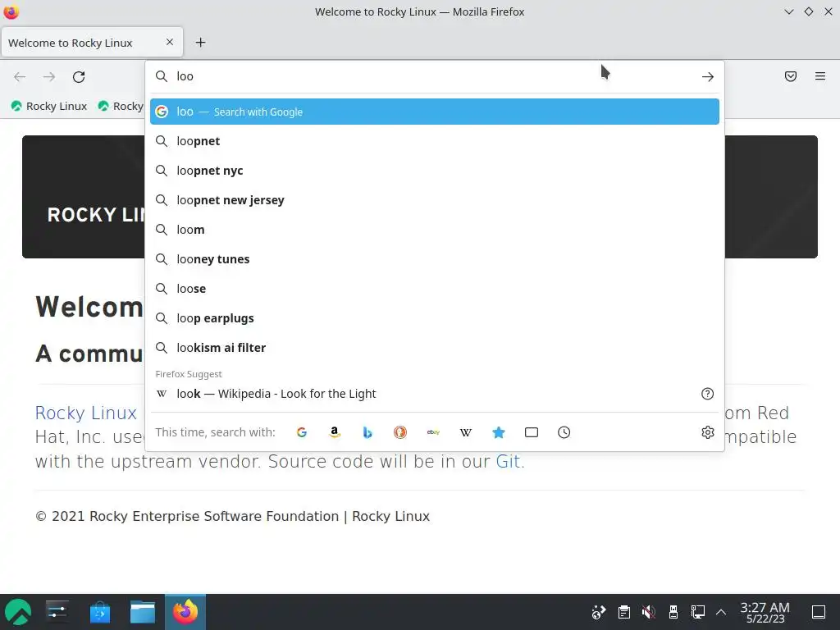Open clipboard tray icon
Viewport: 840px width, 630px height.
pos(623,612)
